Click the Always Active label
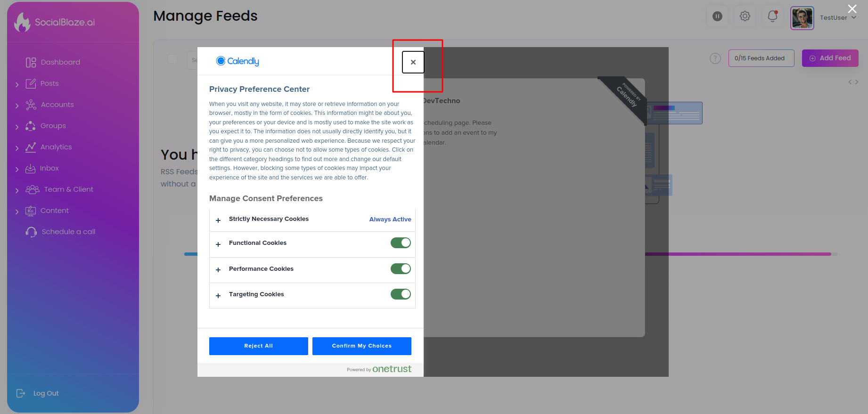 (390, 219)
